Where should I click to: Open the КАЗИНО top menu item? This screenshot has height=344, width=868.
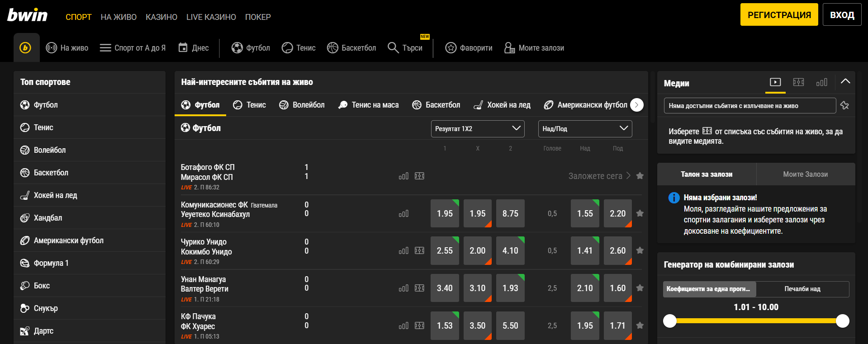coord(161,17)
